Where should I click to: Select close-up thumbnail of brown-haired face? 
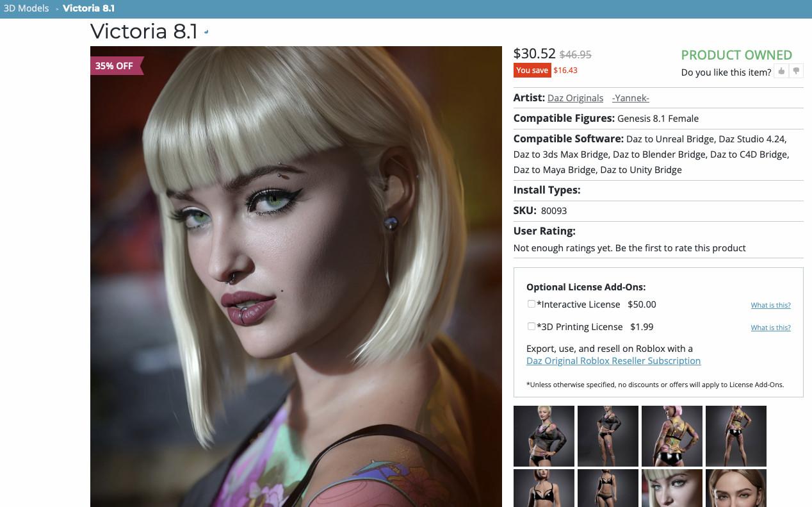736,488
